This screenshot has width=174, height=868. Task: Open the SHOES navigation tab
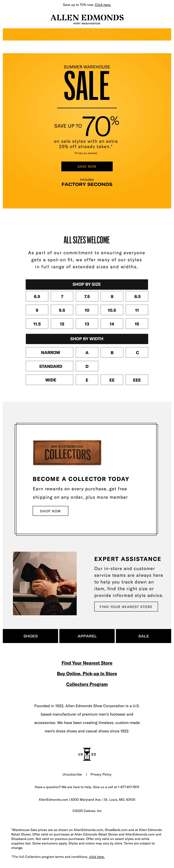(x=30, y=636)
